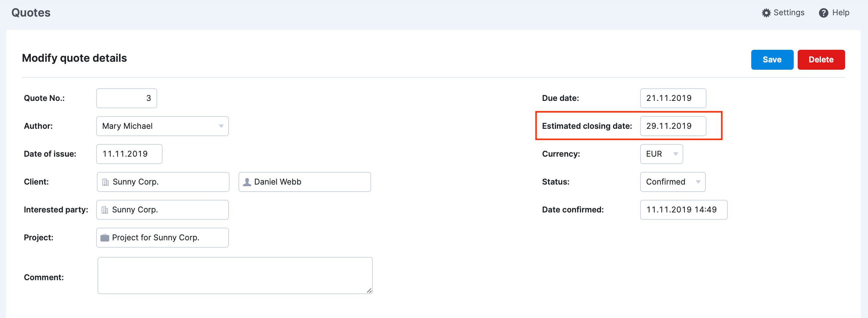868x318 pixels.
Task: Click the Comment box resize handle
Action: point(369,290)
